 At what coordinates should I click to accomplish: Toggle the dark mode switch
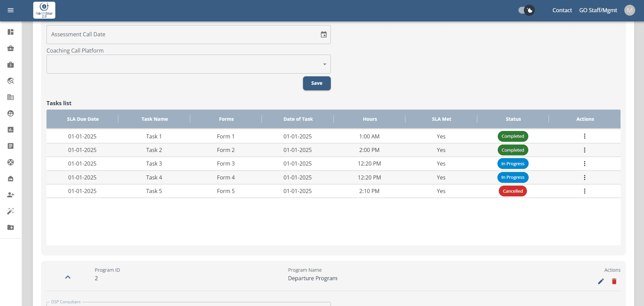[x=526, y=10]
